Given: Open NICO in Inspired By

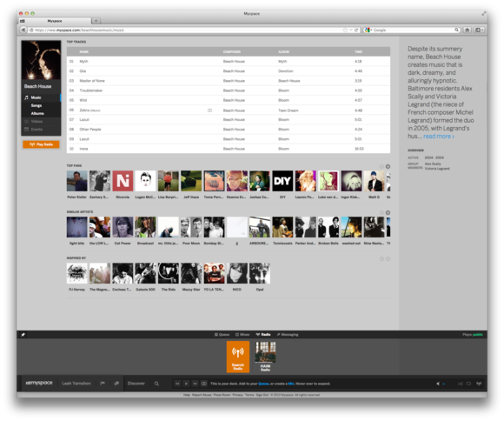Looking at the screenshot, I should click(237, 273).
